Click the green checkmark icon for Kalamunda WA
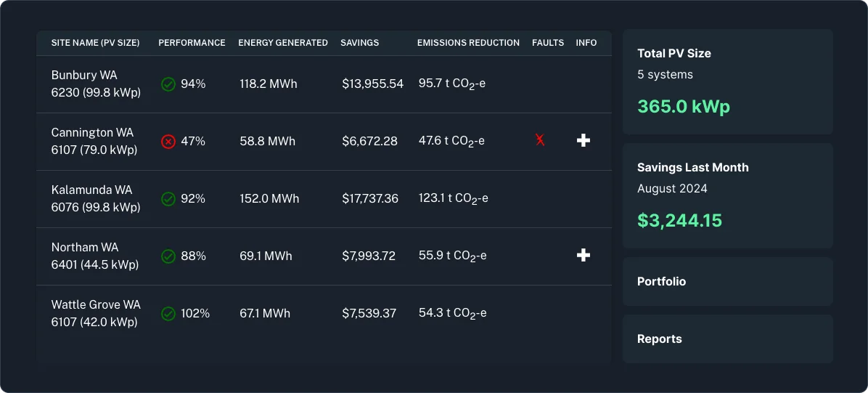 coord(168,199)
